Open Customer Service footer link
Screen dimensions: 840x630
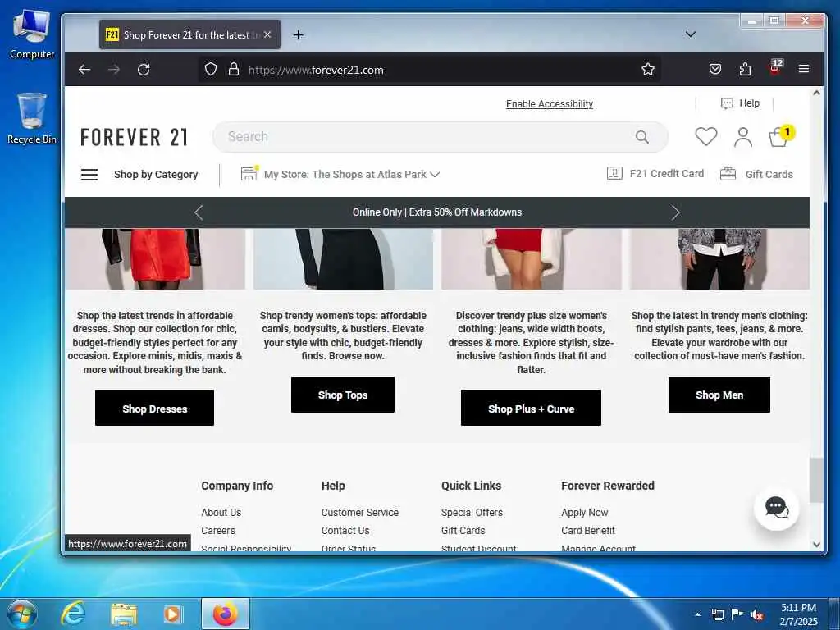coord(360,512)
